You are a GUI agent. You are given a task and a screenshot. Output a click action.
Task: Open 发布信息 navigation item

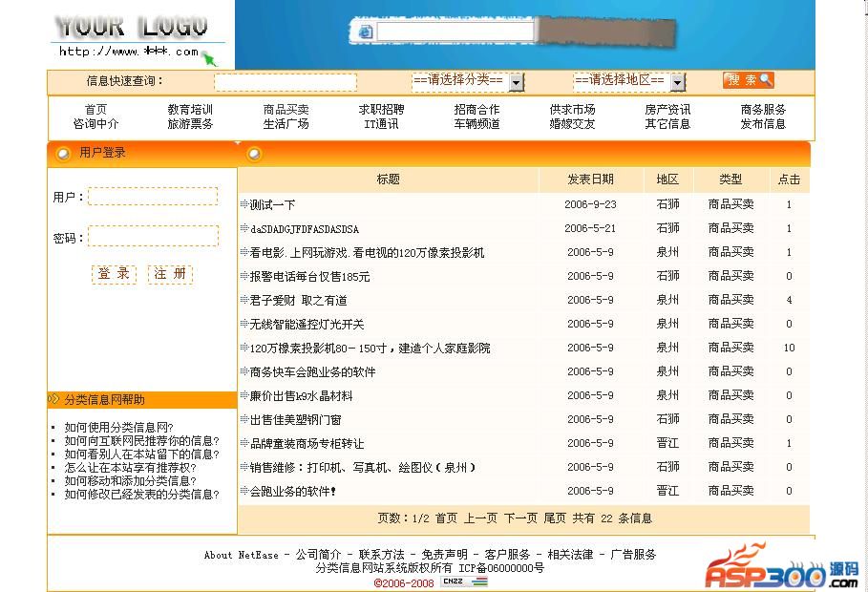(763, 123)
